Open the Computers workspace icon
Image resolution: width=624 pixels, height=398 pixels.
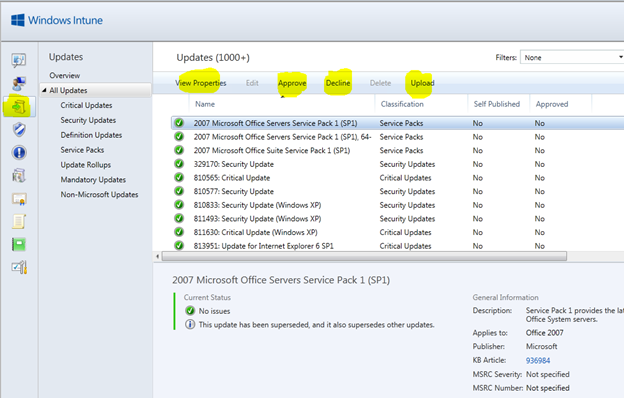19,84
